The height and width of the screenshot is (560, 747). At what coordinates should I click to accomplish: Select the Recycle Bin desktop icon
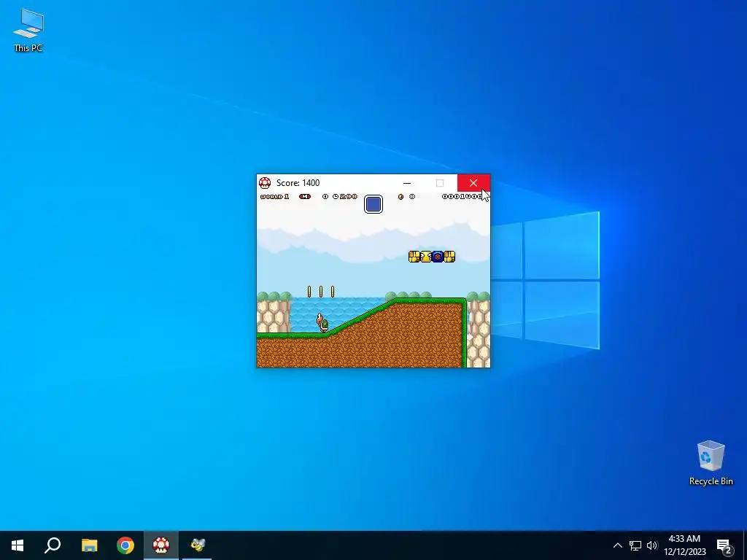(x=711, y=463)
